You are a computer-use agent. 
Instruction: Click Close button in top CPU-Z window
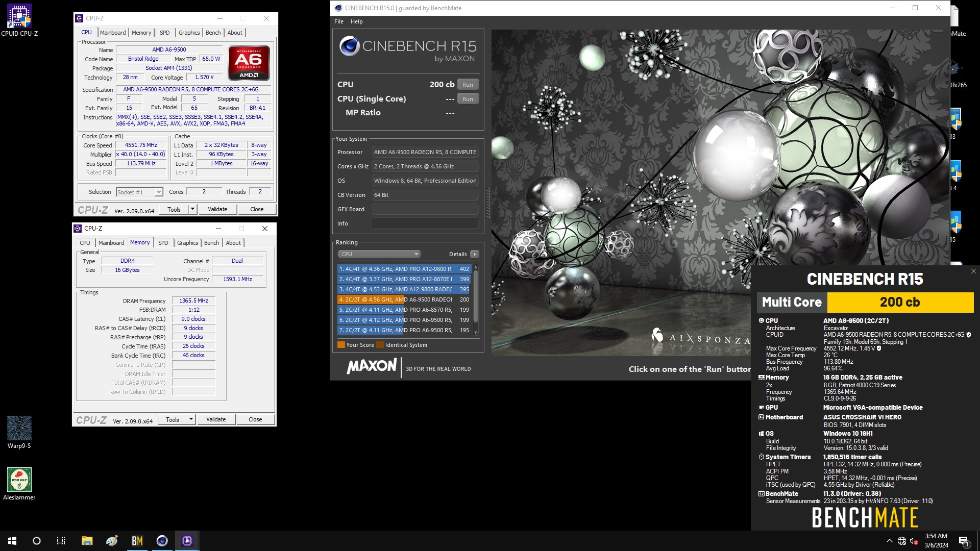(257, 209)
